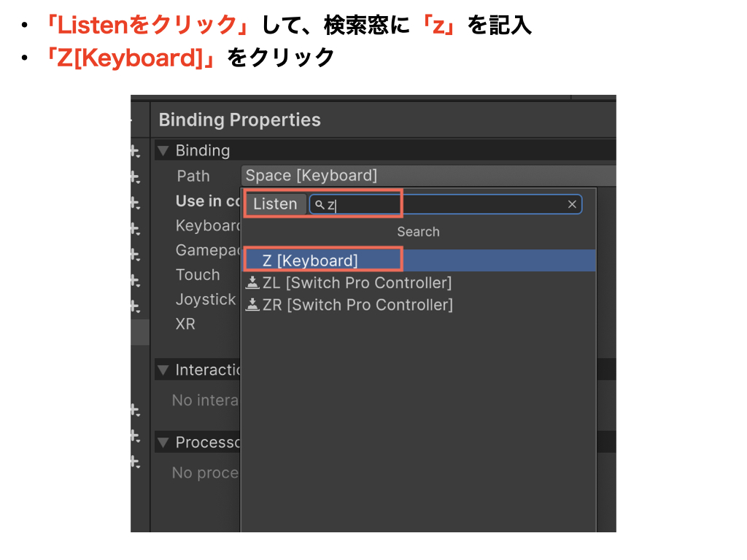Click the Listen button

coord(275,204)
